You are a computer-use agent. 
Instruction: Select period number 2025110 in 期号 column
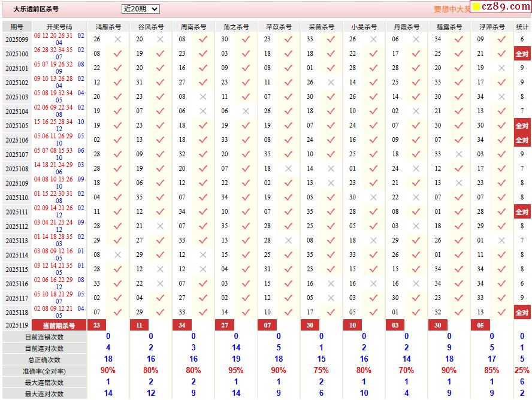[x=17, y=198]
